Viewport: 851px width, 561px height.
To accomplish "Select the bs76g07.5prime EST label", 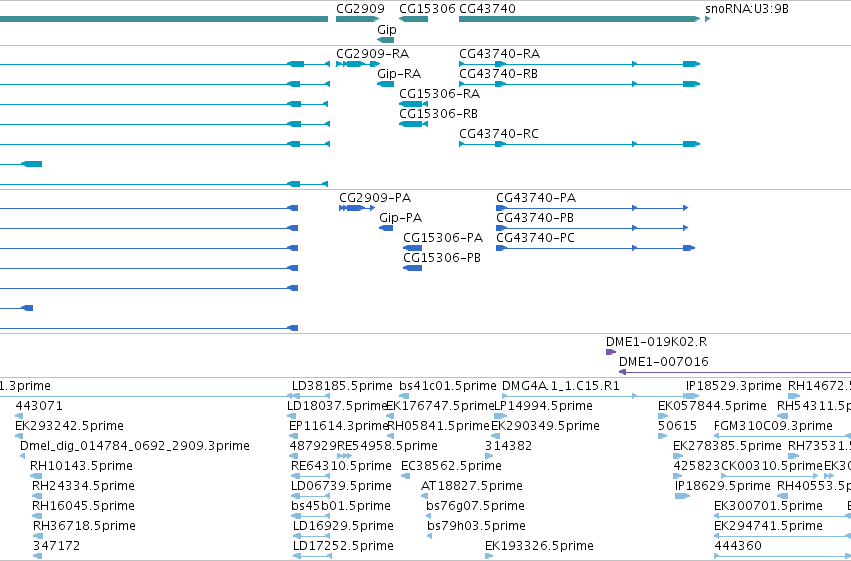I will click(475, 506).
